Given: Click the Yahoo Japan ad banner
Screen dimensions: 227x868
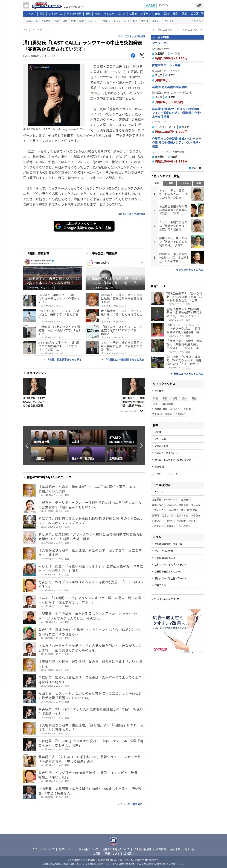Looking at the screenshot, I should [x=177, y=631].
